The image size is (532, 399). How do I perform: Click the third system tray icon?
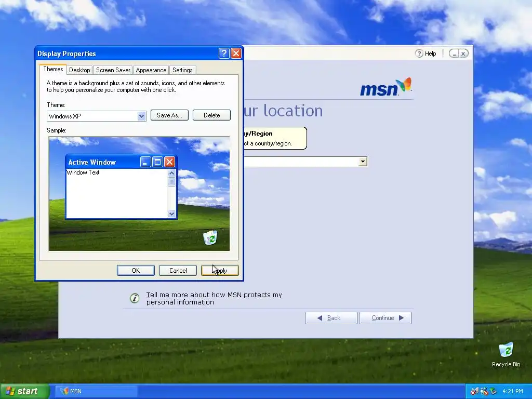coord(493,391)
